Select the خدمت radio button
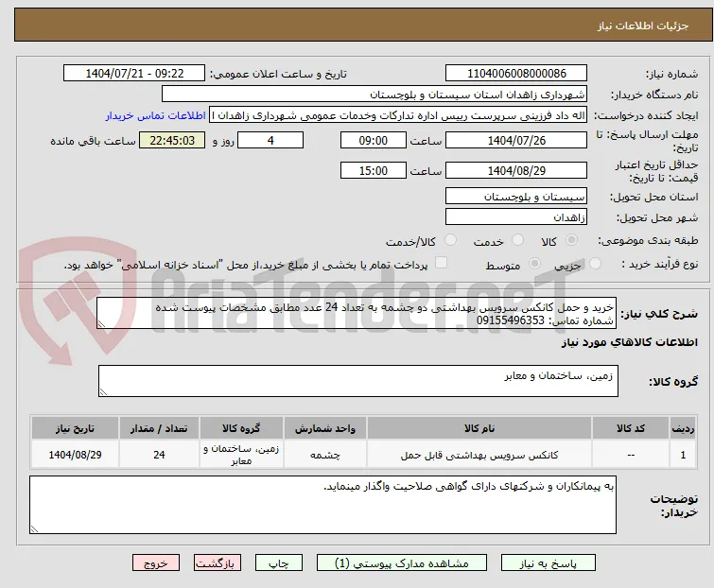 coord(517,240)
